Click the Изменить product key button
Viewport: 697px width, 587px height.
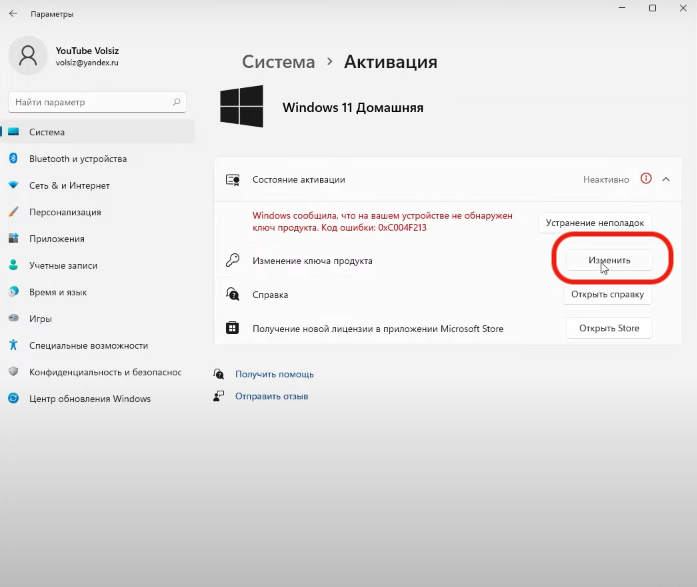point(609,260)
